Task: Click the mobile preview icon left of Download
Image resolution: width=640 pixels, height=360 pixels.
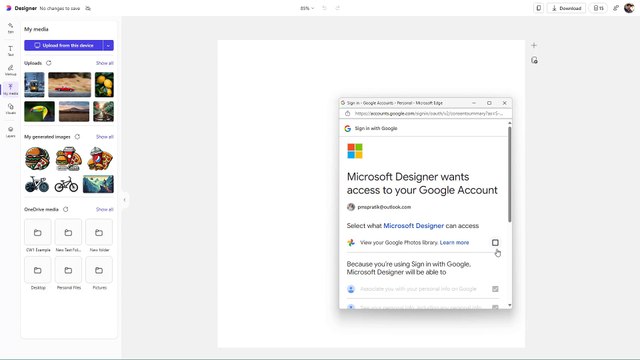Action: pos(539,8)
